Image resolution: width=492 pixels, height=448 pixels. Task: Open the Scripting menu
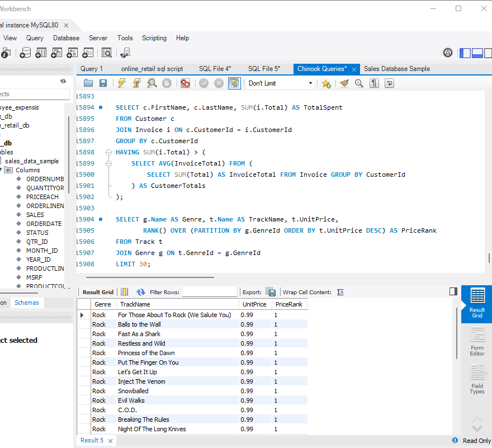(x=154, y=38)
